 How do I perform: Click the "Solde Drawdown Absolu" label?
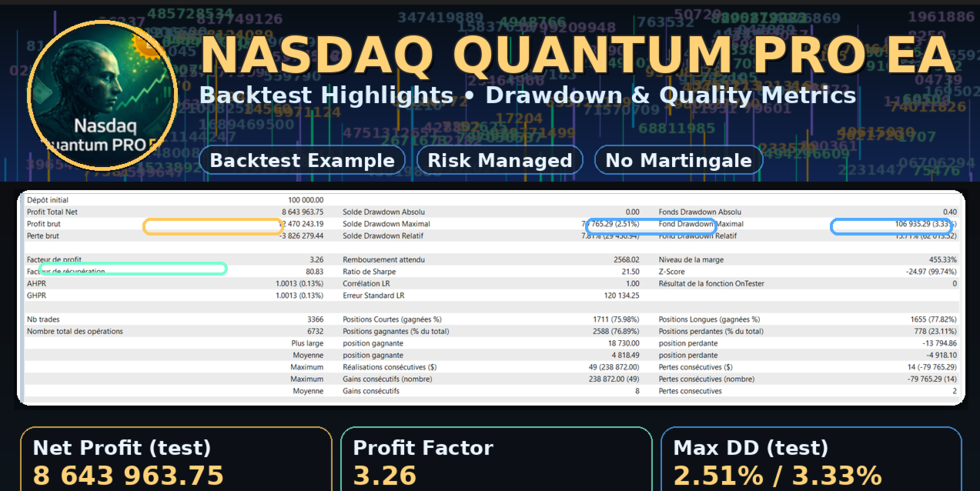384,212
